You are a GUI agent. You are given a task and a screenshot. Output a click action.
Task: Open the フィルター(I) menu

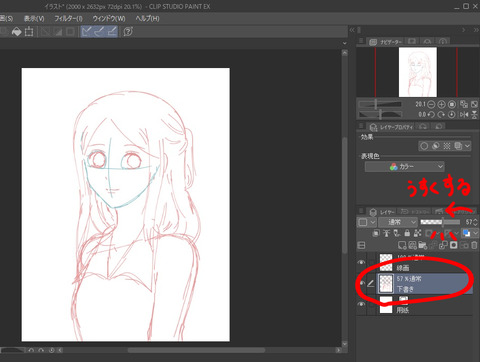tap(68, 18)
